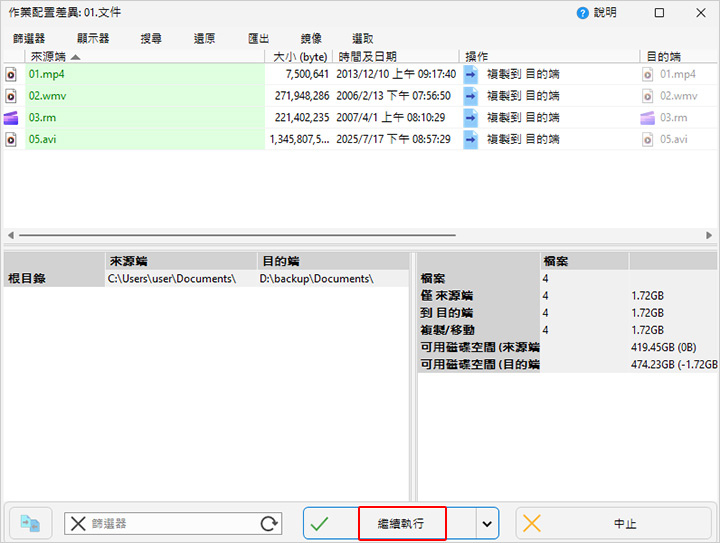The image size is (720, 543).
Task: Click size value 271,948,286
Action: coord(302,96)
